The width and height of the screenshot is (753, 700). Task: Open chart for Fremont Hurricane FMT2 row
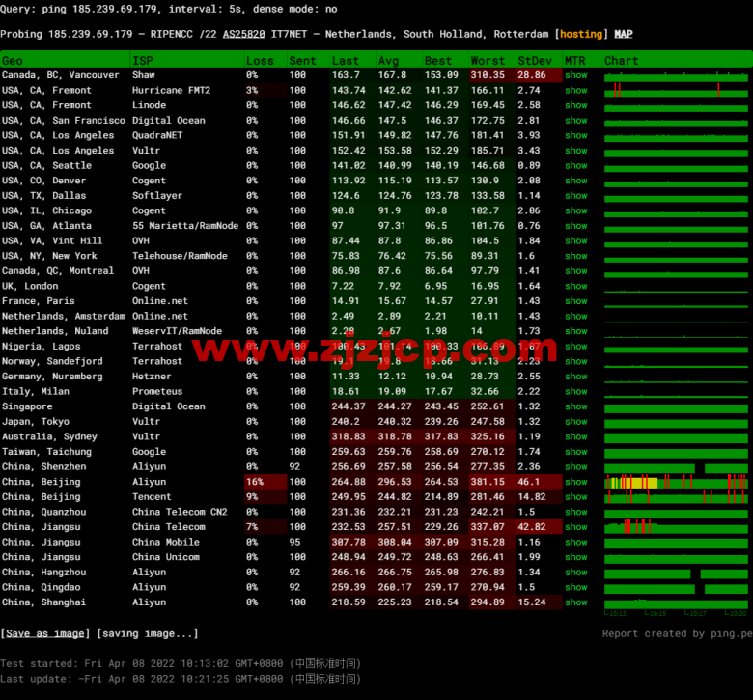(x=676, y=90)
